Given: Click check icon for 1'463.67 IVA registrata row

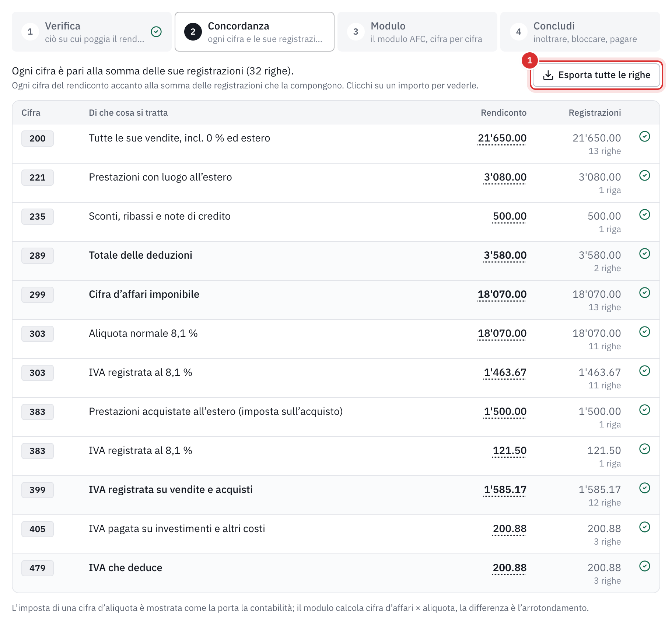Looking at the screenshot, I should (645, 371).
